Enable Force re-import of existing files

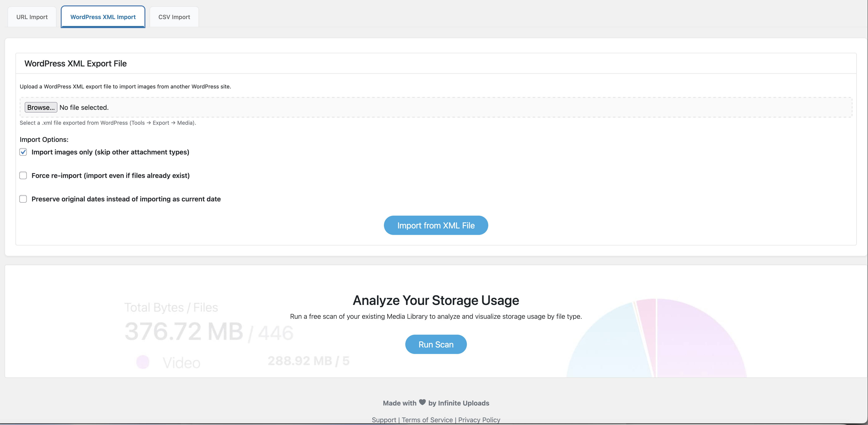(23, 175)
